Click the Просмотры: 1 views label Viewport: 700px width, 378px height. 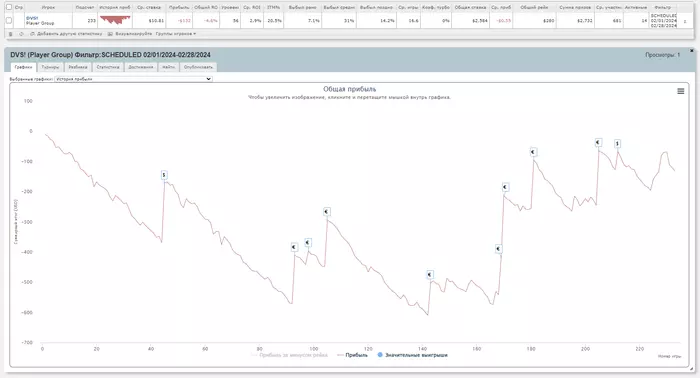[x=662, y=55]
